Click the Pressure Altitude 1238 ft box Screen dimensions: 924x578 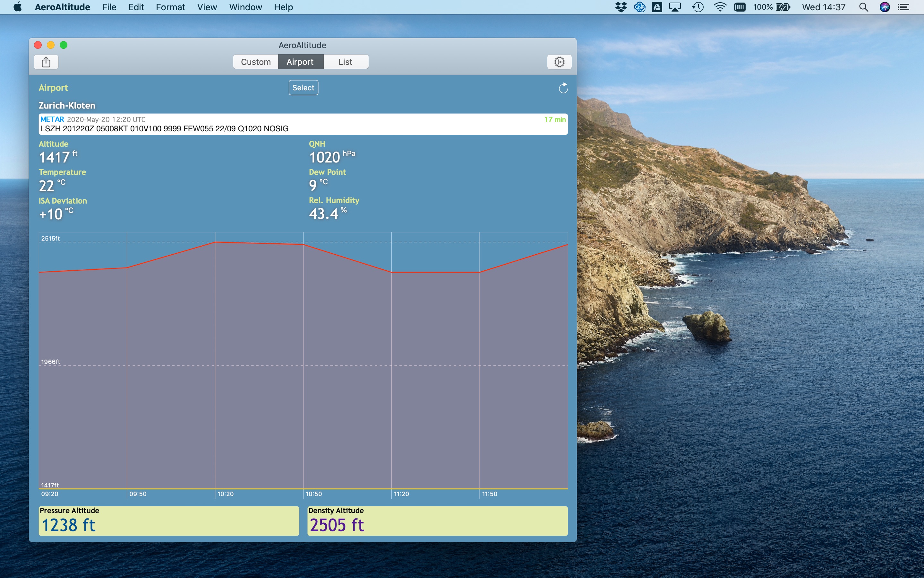pyautogui.click(x=169, y=521)
